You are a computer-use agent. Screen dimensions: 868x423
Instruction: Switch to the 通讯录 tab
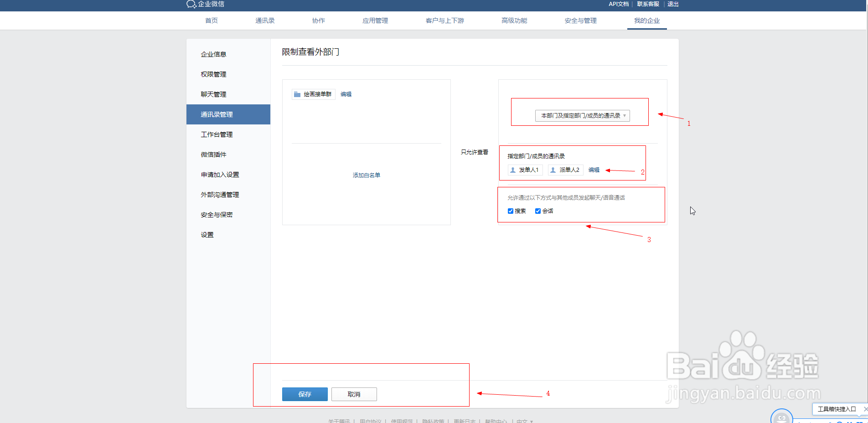coord(264,20)
